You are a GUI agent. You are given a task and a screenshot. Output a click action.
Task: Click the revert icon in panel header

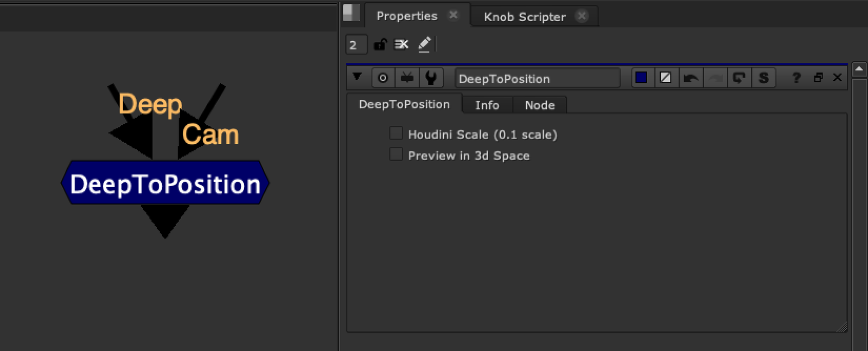pyautogui.click(x=739, y=78)
